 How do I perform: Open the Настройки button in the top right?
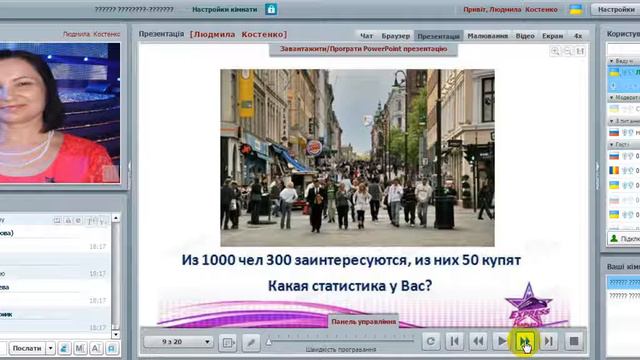click(616, 9)
